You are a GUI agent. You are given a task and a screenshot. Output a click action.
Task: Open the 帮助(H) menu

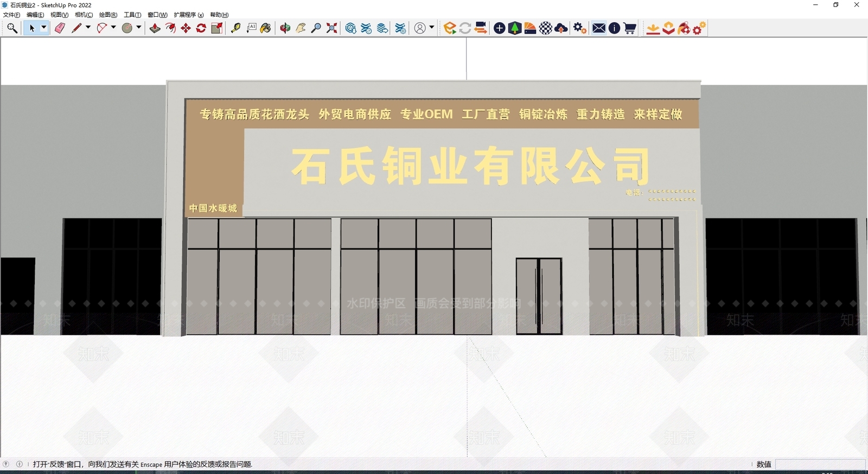pos(219,15)
